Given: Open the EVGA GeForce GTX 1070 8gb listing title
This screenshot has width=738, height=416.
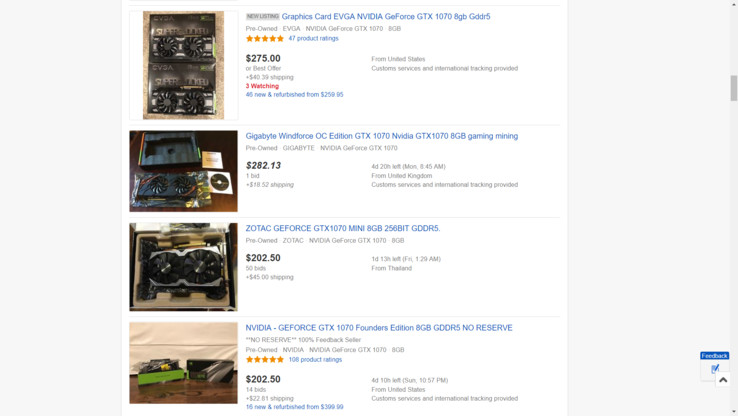Looking at the screenshot, I should (385, 16).
